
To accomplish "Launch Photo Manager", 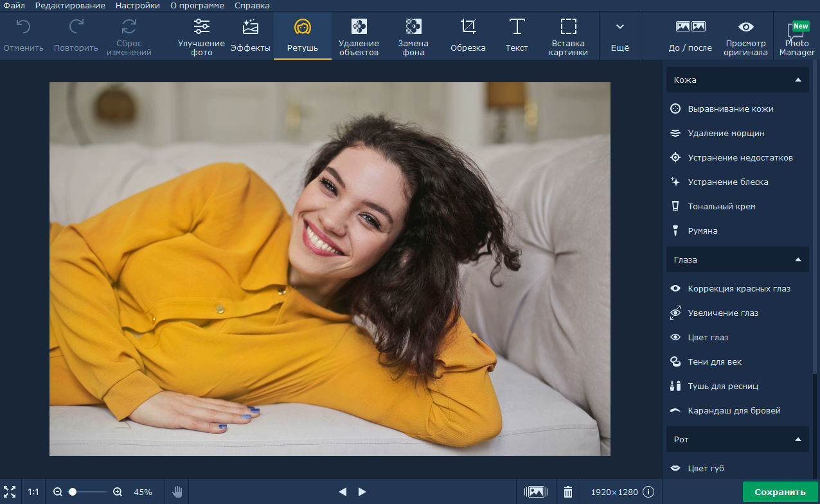I will coord(797,36).
